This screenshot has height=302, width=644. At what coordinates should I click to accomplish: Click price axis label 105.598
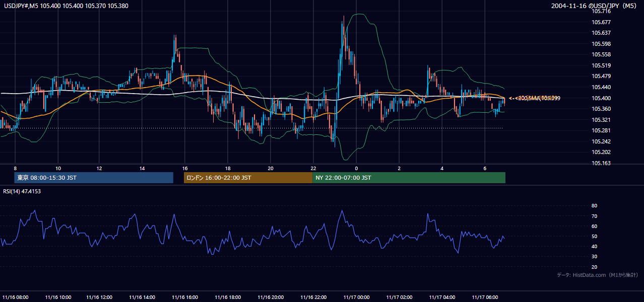point(601,44)
